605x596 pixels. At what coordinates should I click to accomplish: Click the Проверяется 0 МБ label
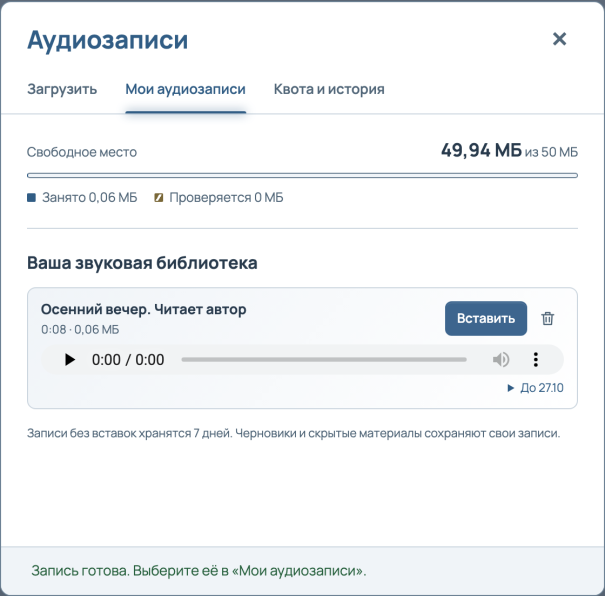click(x=226, y=198)
